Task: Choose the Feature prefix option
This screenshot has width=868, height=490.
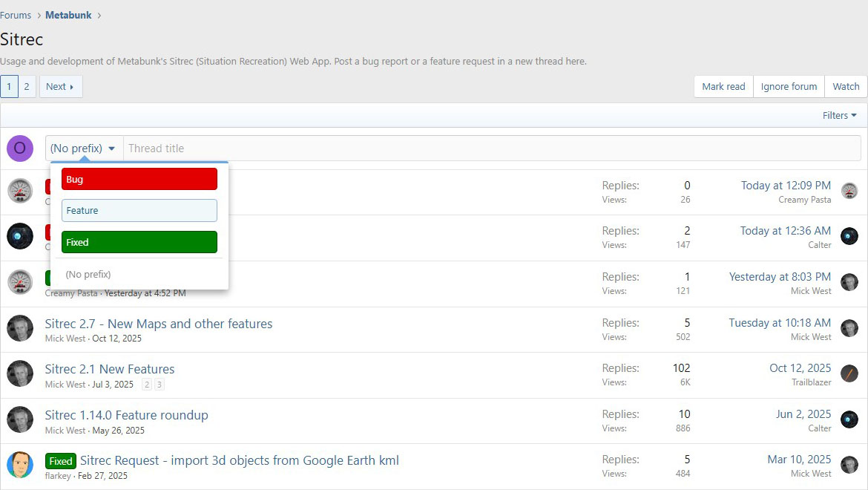Action: [139, 211]
